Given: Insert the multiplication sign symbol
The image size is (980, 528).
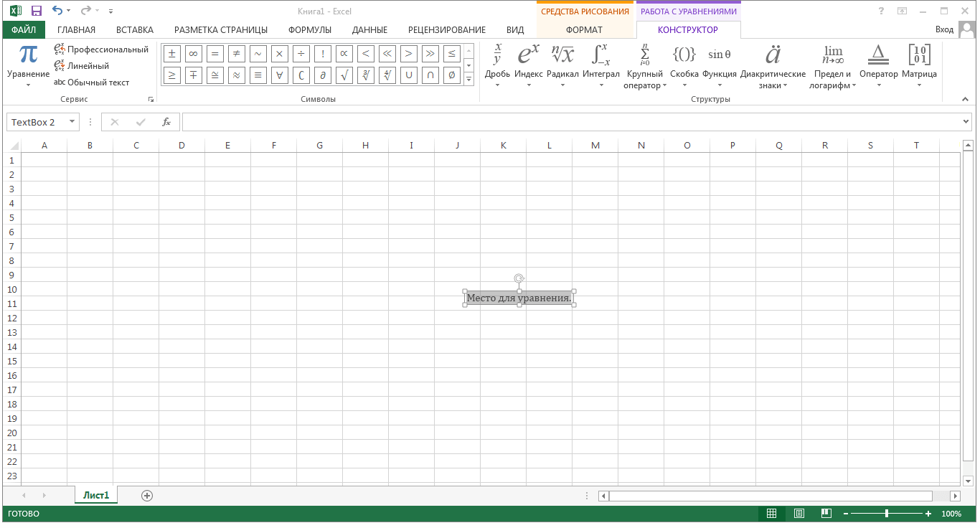Looking at the screenshot, I should point(280,53).
